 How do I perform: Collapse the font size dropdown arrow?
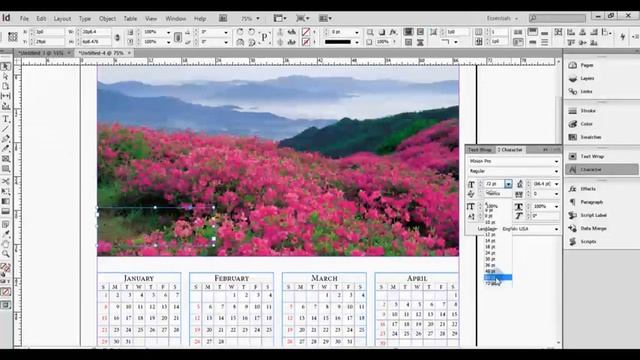click(x=508, y=184)
